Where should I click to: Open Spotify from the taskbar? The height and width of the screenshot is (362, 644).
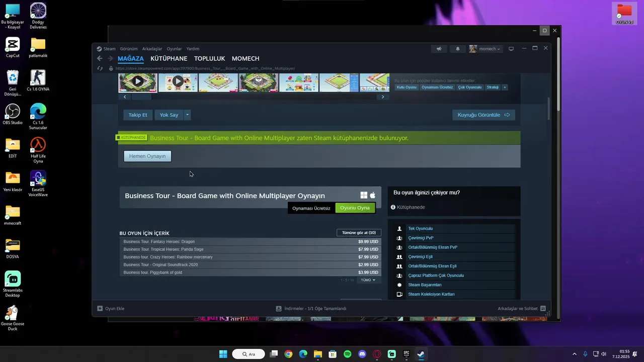point(347,354)
